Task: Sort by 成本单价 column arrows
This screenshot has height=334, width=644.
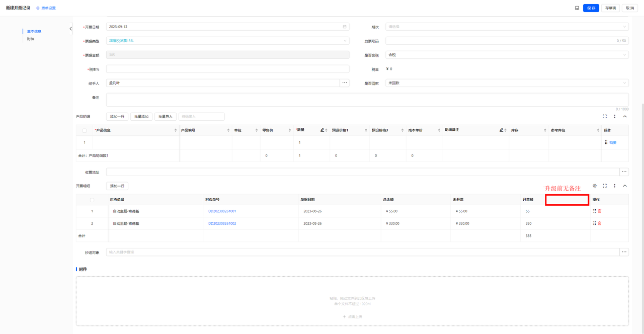Action: click(x=439, y=130)
